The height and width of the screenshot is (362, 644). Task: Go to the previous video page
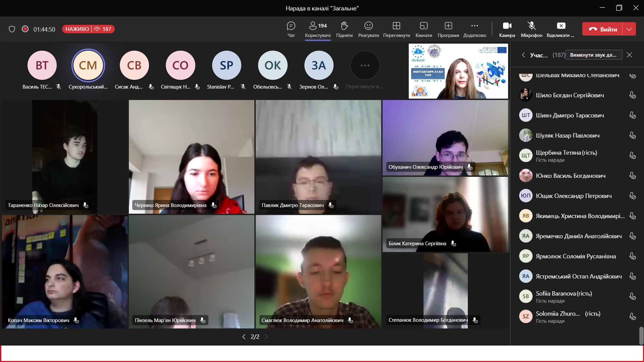pyautogui.click(x=244, y=337)
